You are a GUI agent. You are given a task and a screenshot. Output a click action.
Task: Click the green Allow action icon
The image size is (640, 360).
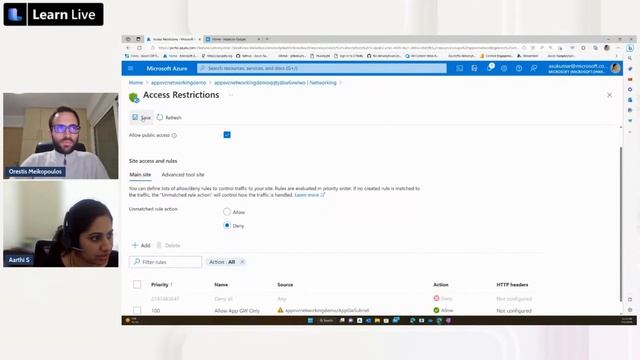tap(436, 310)
